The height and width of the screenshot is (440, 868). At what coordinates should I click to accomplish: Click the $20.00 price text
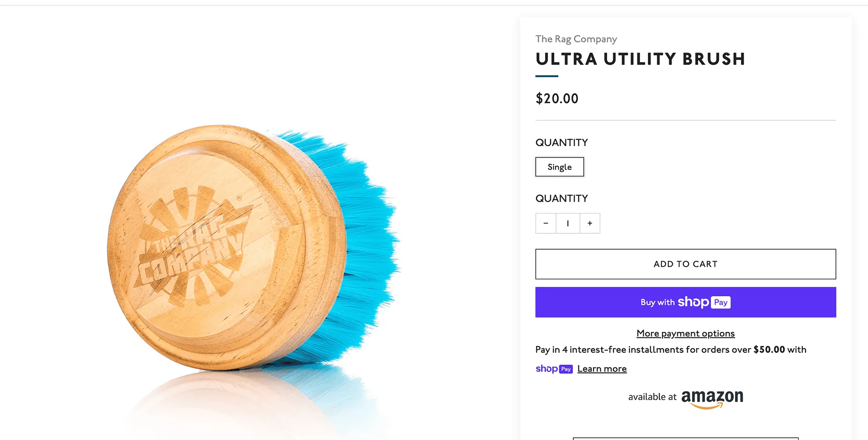557,99
